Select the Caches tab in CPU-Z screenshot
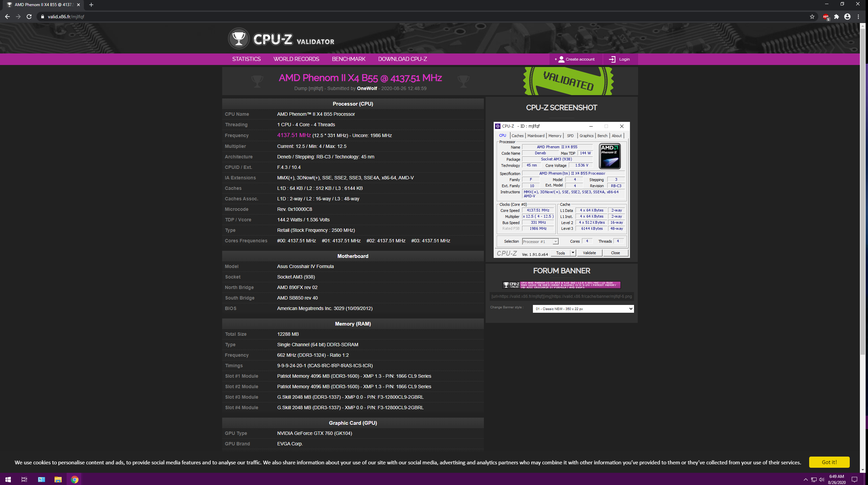 [517, 136]
